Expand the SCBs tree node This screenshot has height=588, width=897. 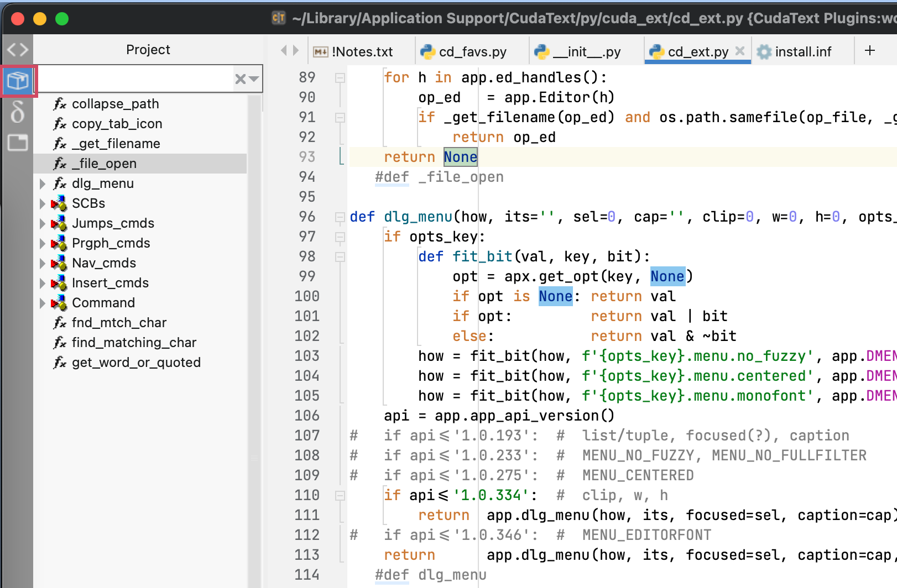click(x=43, y=203)
